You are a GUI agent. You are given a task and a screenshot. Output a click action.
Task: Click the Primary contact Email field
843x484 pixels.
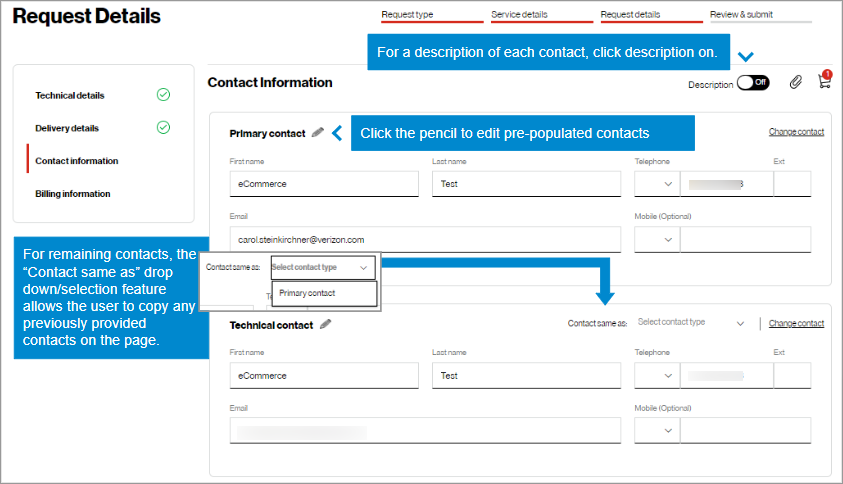coord(424,240)
